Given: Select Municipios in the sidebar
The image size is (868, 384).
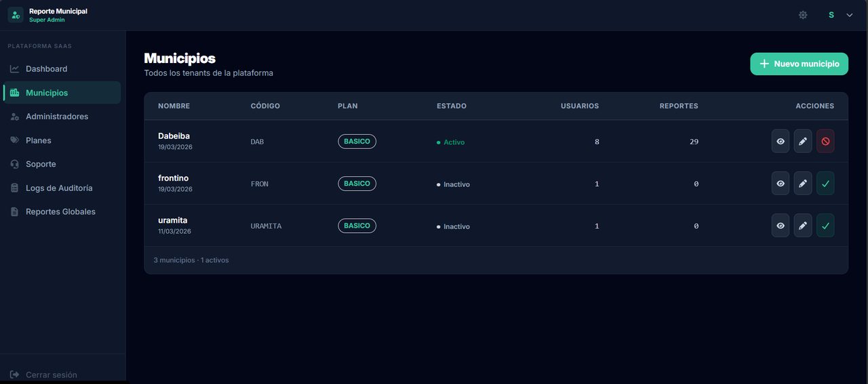Looking at the screenshot, I should [x=62, y=93].
